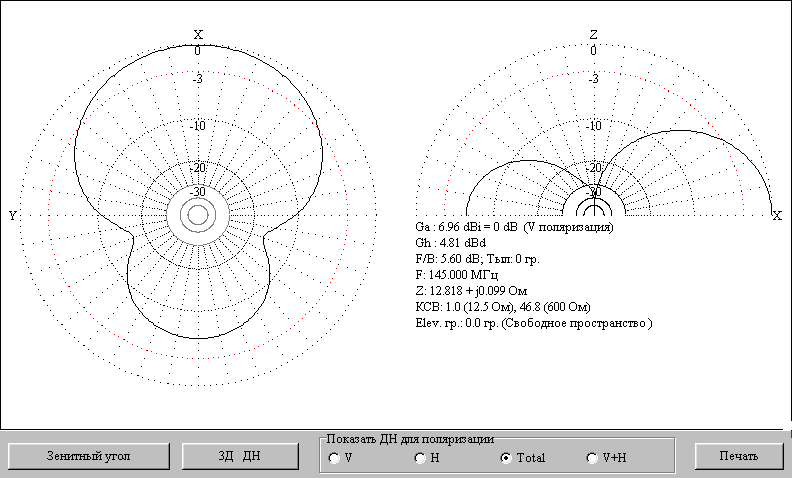Click the Ga: 6.96 dBi gain line
The height and width of the screenshot is (478, 792).
point(514,227)
